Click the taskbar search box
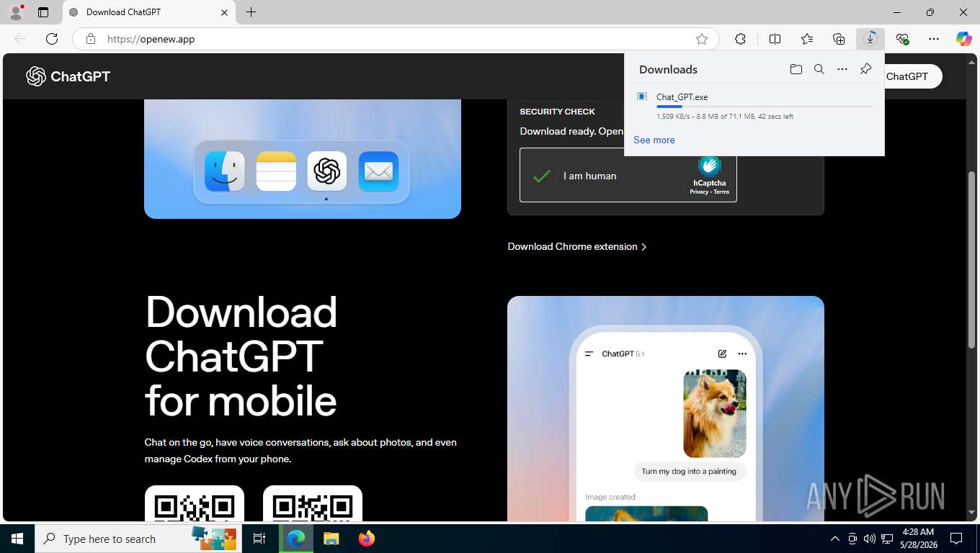 138,539
